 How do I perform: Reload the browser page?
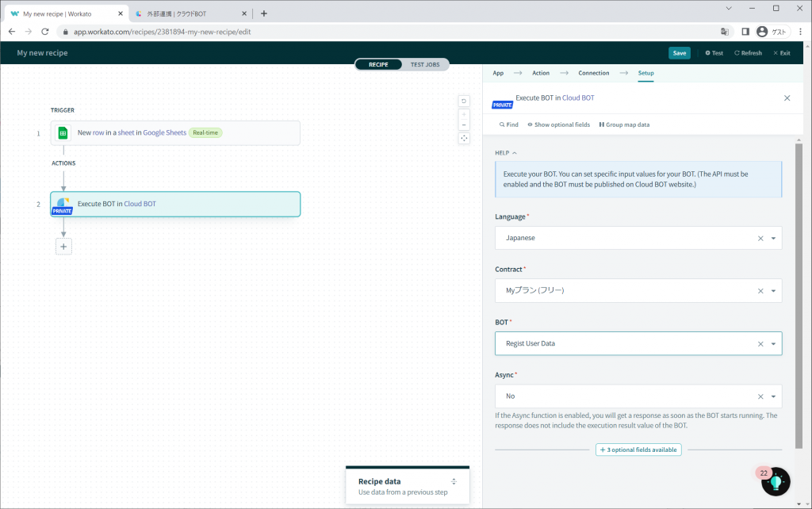point(45,32)
